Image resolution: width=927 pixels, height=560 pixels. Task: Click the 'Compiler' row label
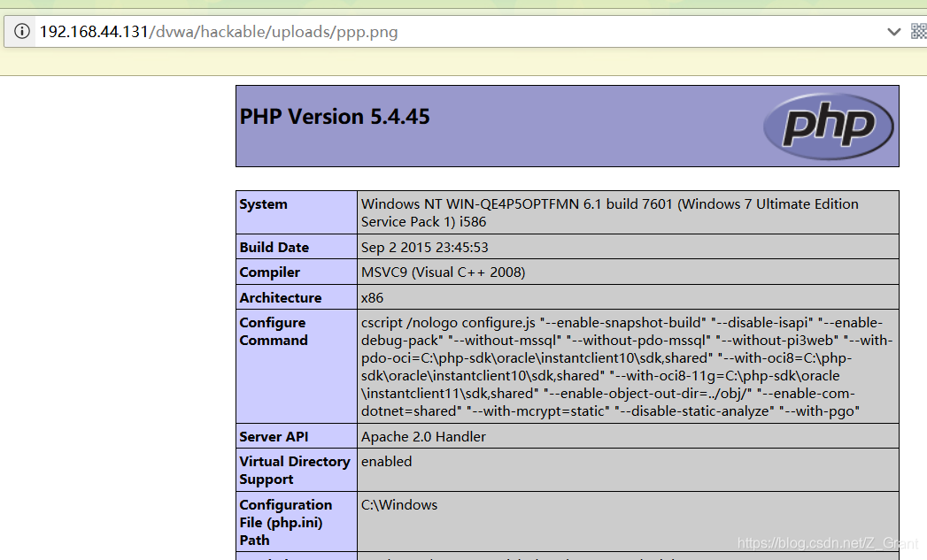click(269, 272)
